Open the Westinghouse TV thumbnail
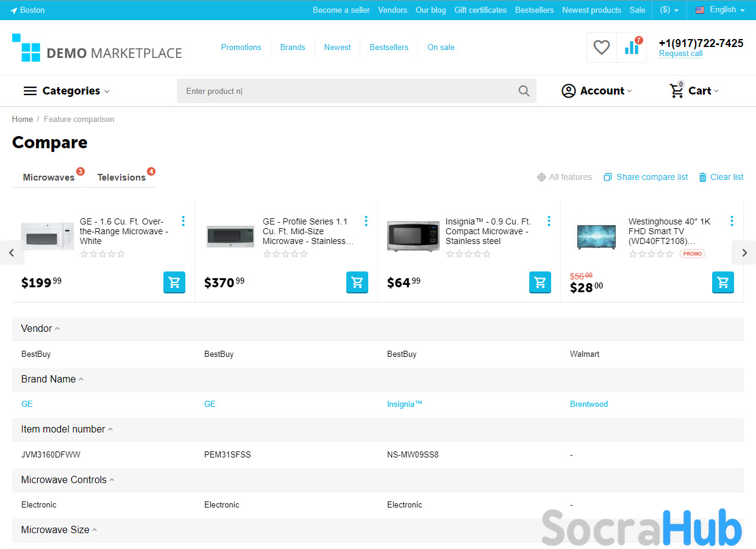 coord(596,237)
